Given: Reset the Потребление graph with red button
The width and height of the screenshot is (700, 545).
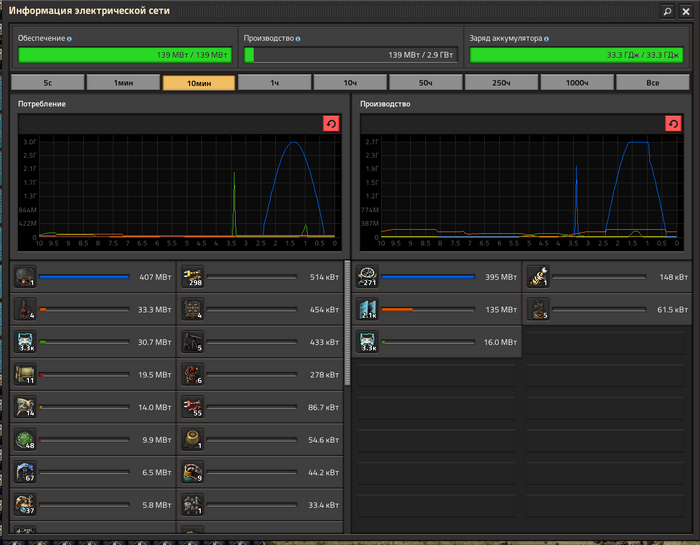Looking at the screenshot, I should (x=331, y=123).
